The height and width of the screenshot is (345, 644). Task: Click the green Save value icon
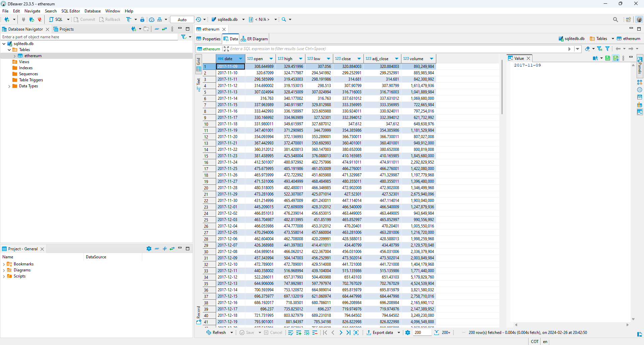point(608,58)
